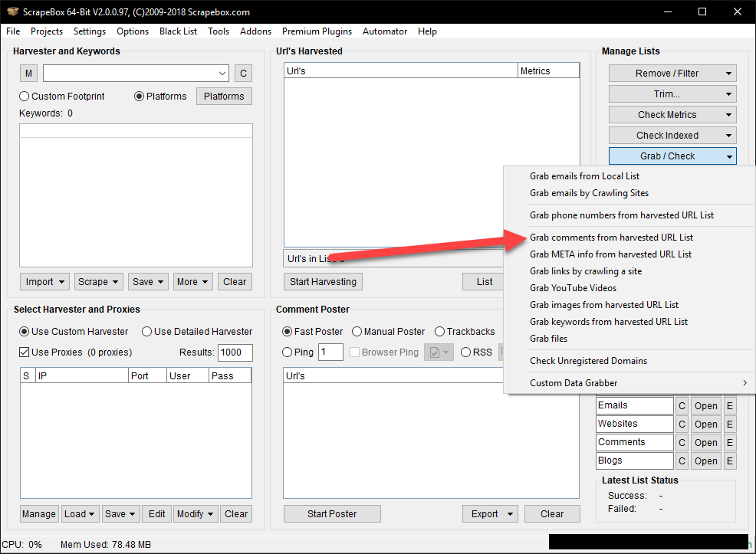Expand the Custom Data Grabber submenu

tap(629, 383)
